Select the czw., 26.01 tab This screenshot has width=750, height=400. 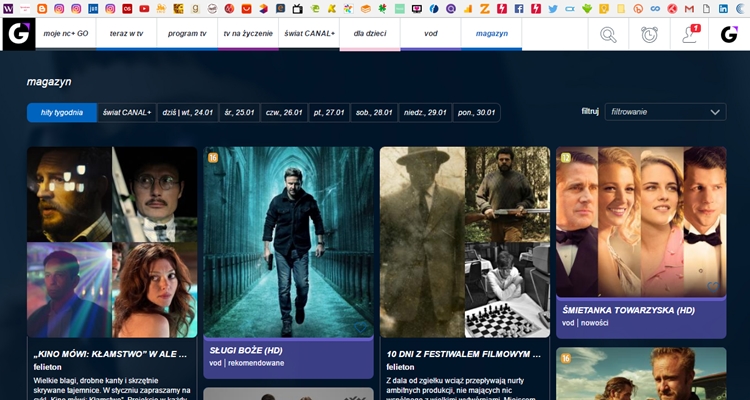284,113
